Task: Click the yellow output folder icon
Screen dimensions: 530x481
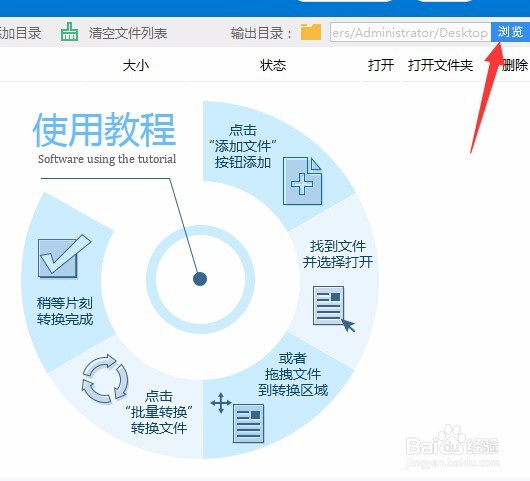Action: pyautogui.click(x=311, y=32)
